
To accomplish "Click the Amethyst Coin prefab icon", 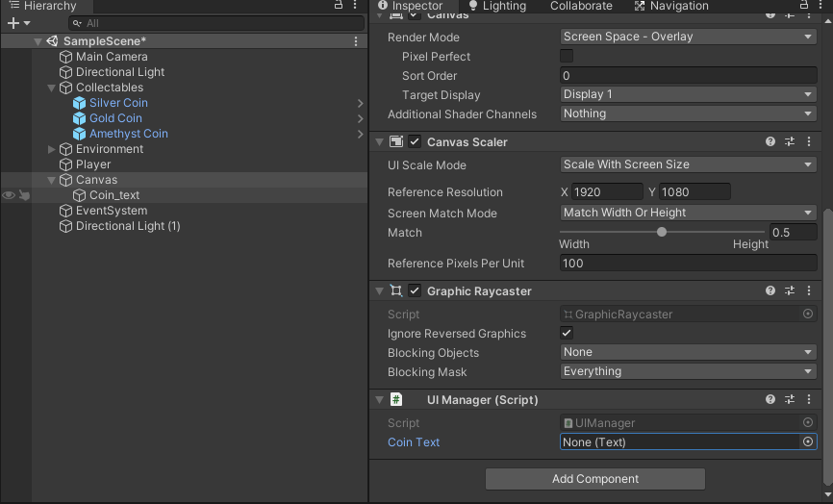I will click(x=79, y=134).
